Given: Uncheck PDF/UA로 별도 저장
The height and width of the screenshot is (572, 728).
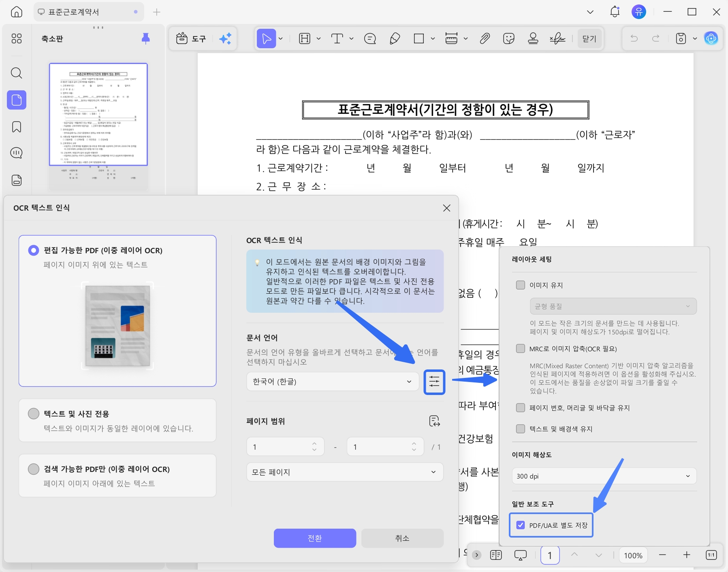Looking at the screenshot, I should pyautogui.click(x=521, y=525).
